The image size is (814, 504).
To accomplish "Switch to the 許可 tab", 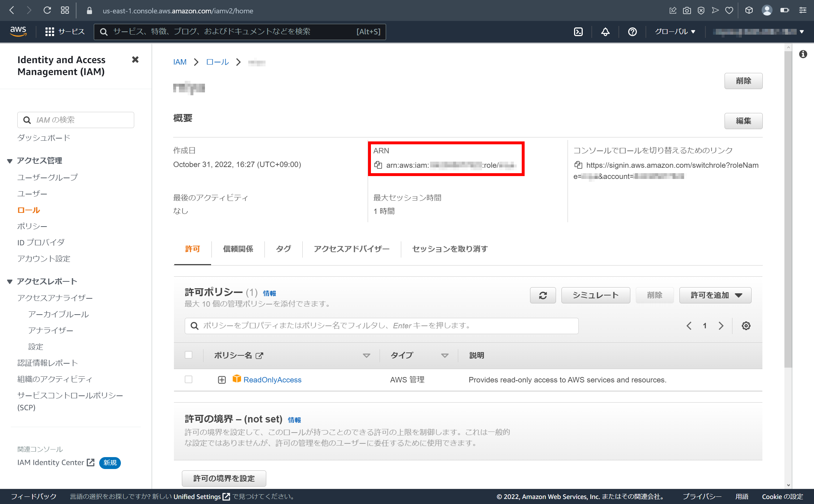I will [x=192, y=249].
